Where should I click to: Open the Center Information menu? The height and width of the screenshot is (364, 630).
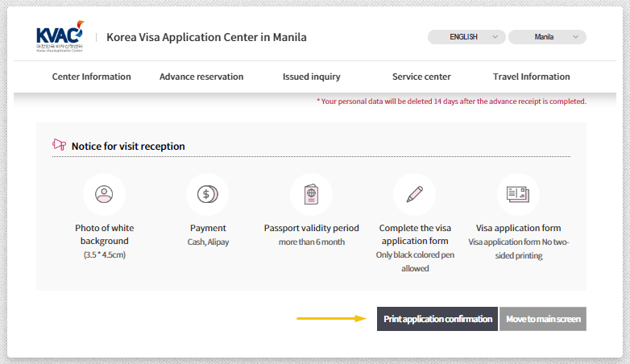point(91,77)
